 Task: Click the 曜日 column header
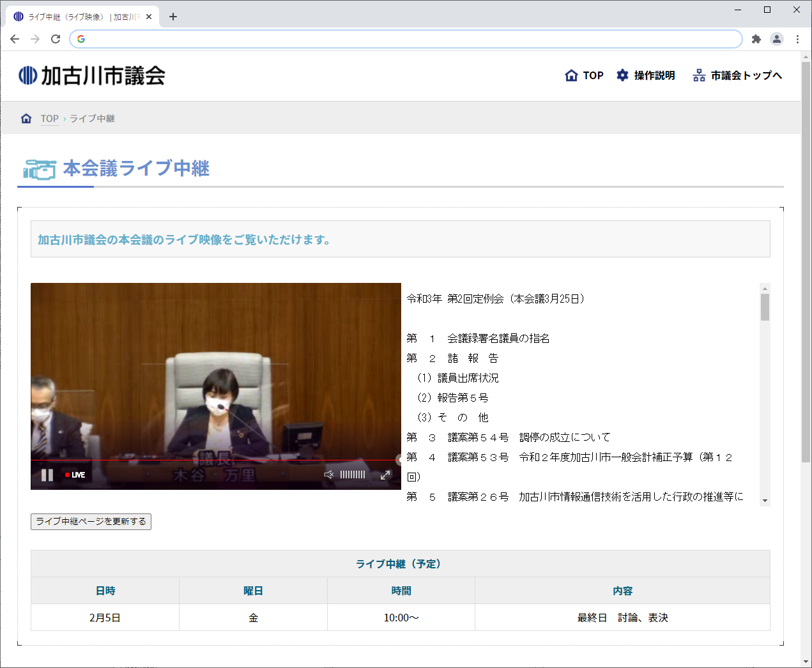point(253,591)
